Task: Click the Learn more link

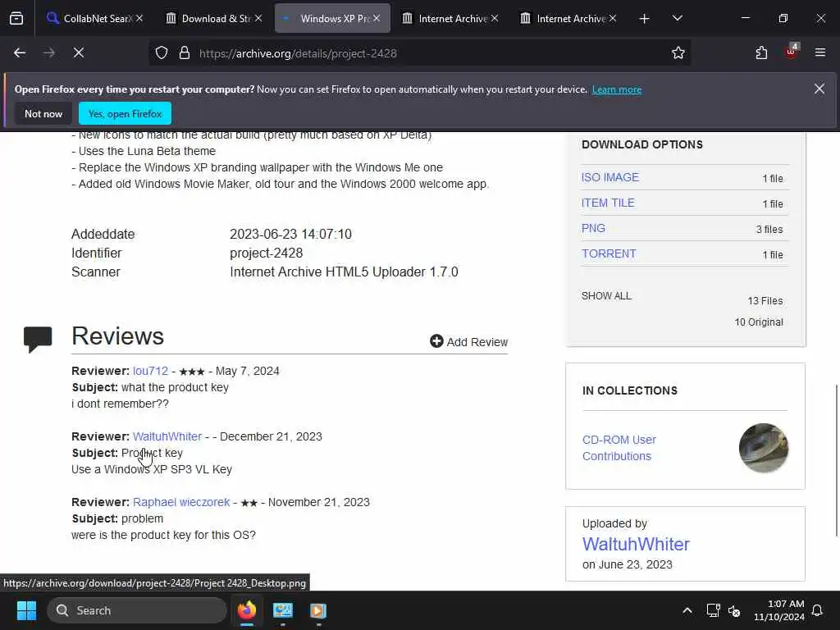Action: pyautogui.click(x=617, y=89)
